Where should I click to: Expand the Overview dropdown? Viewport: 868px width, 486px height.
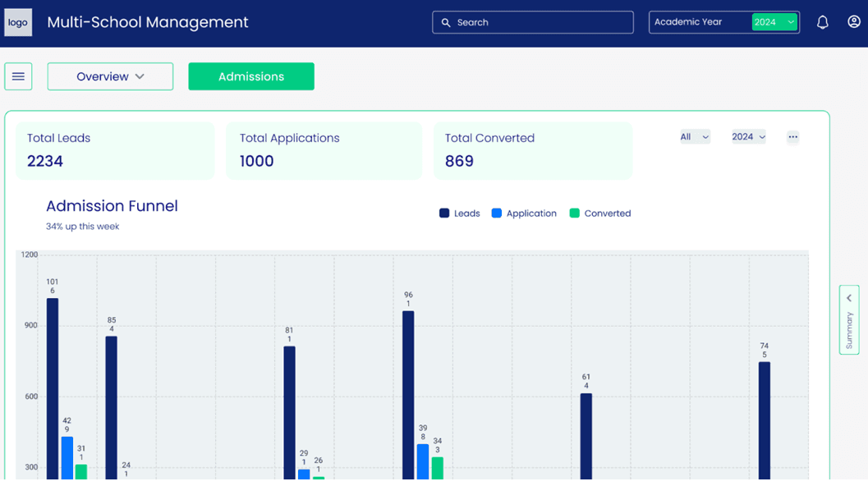click(x=110, y=76)
